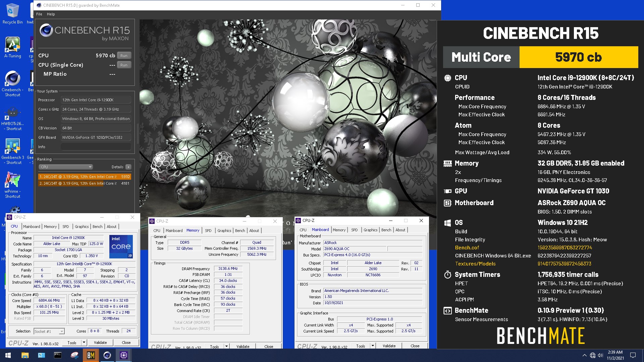This screenshot has height=362, width=644.
Task: Click the 5970 cb Multi Core score banner
Action: tap(579, 57)
